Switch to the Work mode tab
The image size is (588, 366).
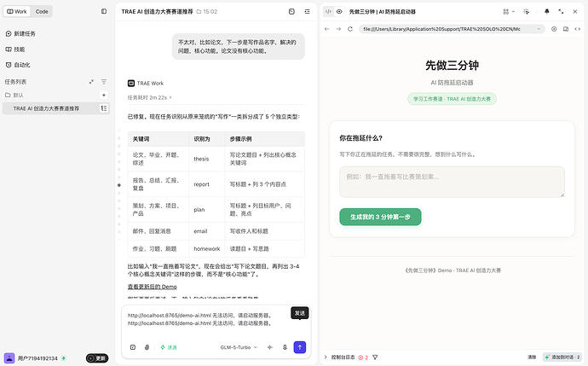click(17, 12)
